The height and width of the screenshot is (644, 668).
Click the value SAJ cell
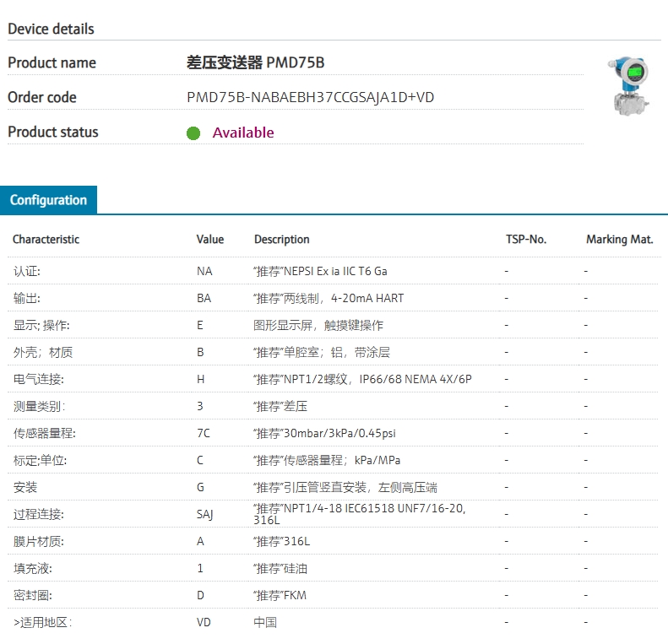click(205, 515)
